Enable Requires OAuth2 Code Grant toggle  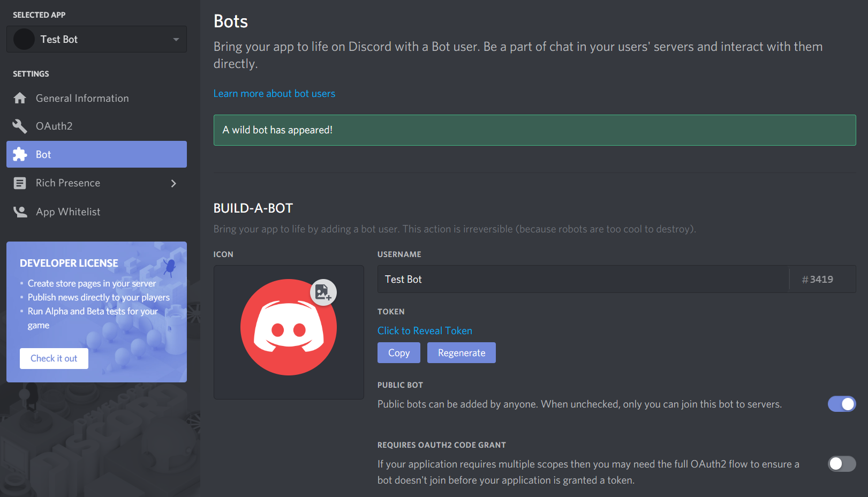(841, 464)
